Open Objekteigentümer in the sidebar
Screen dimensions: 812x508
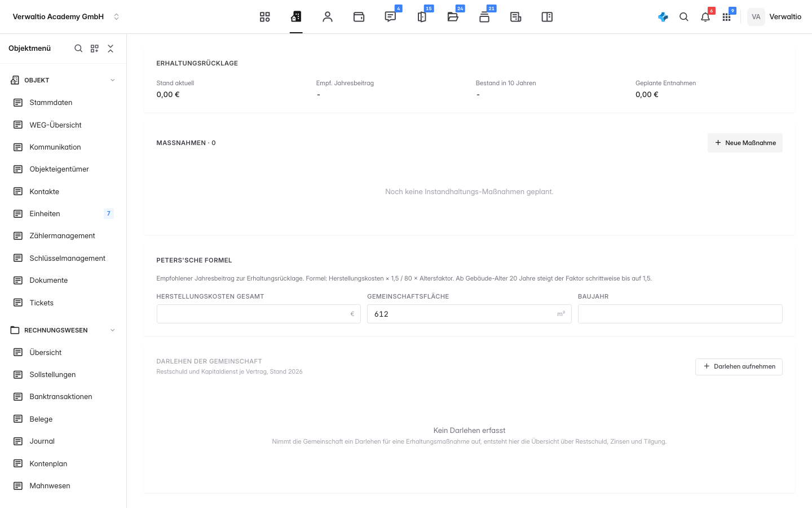point(63,169)
